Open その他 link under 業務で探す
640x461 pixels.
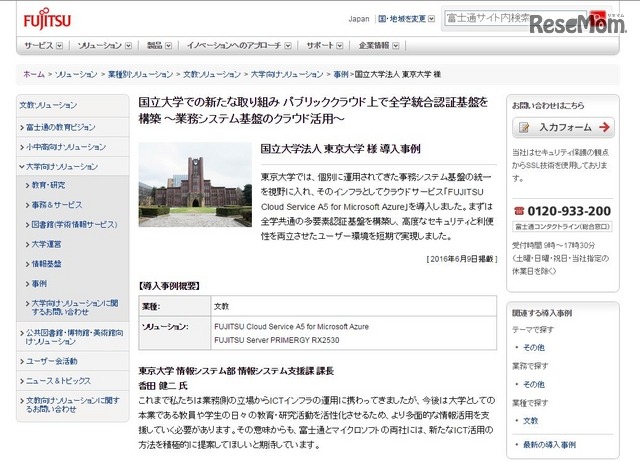534,384
